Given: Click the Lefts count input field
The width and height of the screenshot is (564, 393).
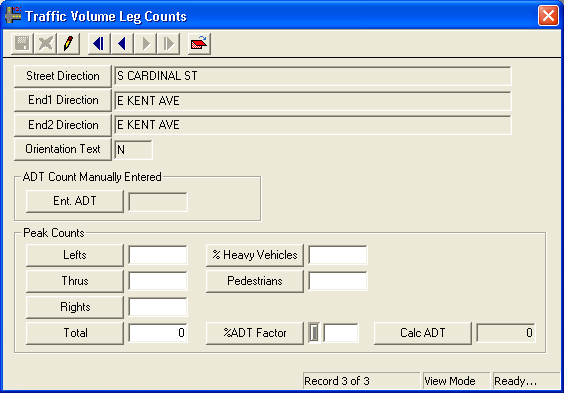Looking at the screenshot, I should (x=158, y=255).
